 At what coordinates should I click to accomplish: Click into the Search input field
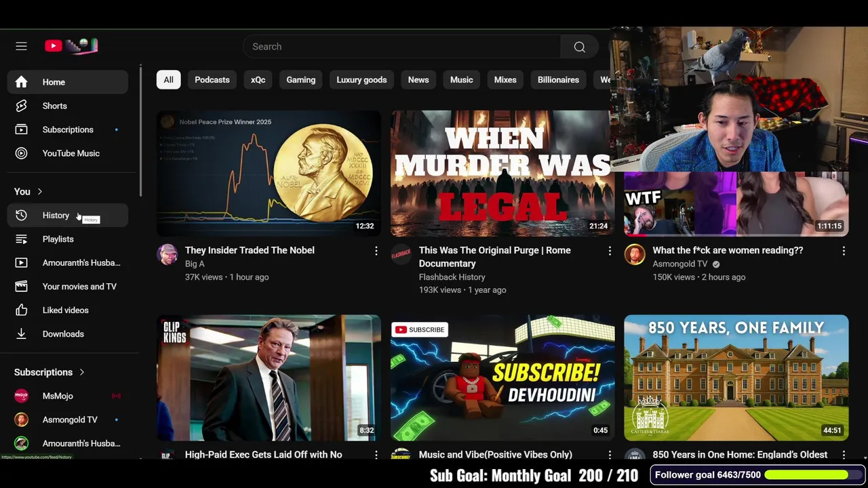point(401,47)
